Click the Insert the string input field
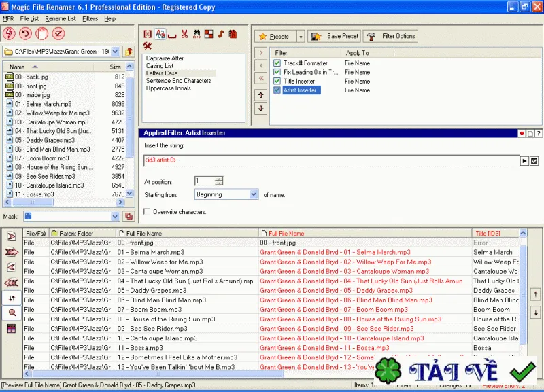Image resolution: width=544 pixels, height=392 pixels. pyautogui.click(x=332, y=160)
